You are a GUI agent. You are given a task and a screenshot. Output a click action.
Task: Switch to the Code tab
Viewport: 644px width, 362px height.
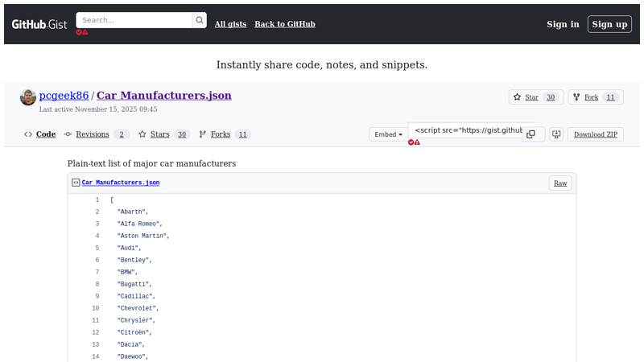click(40, 134)
